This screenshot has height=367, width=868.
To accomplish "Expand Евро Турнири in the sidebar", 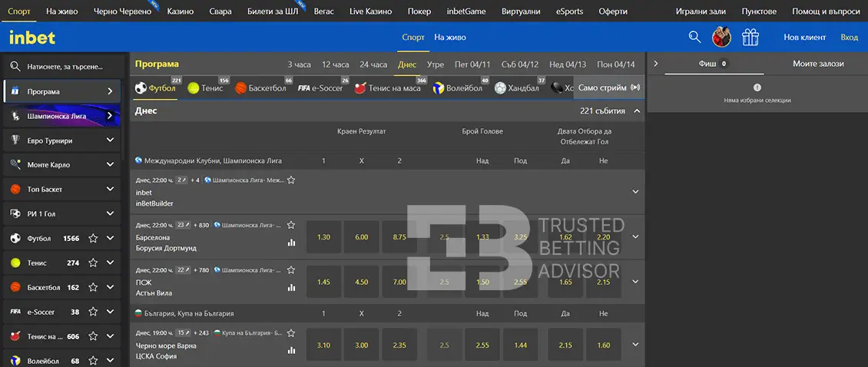I will 110,141.
